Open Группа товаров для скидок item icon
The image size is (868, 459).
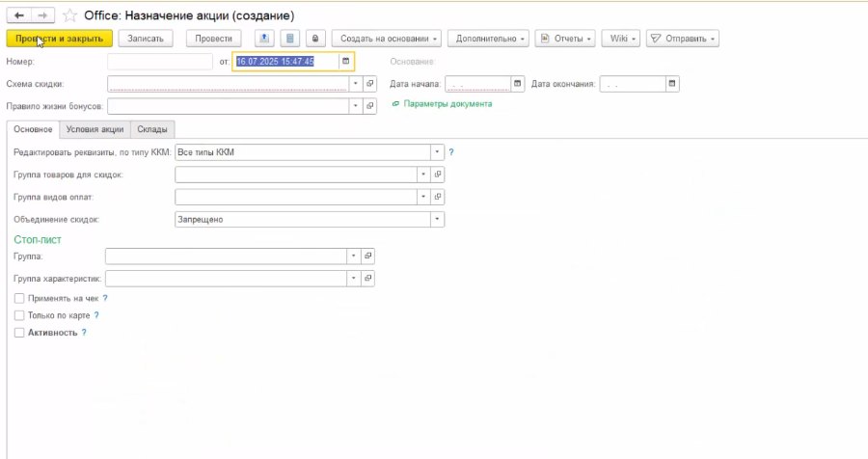click(437, 175)
